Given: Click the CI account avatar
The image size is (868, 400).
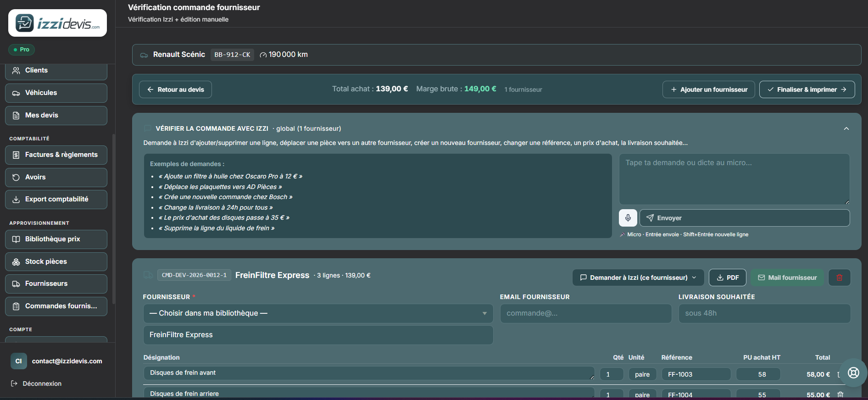Looking at the screenshot, I should 19,361.
